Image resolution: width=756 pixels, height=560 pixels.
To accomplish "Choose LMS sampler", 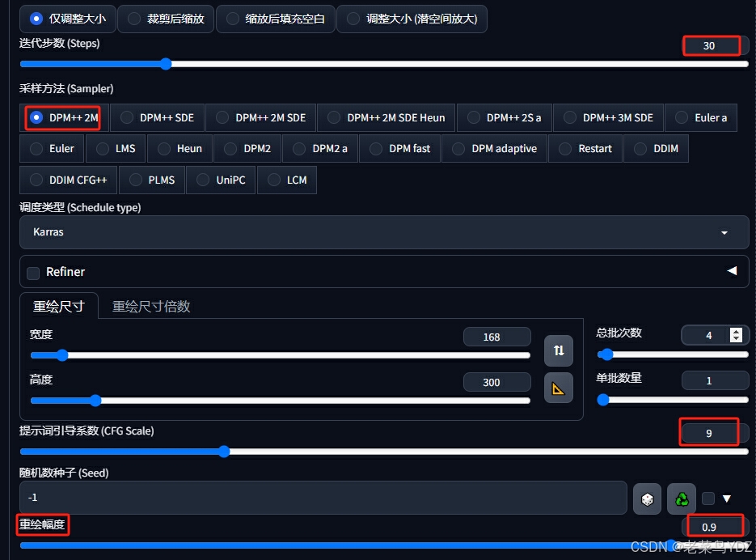I will point(116,149).
